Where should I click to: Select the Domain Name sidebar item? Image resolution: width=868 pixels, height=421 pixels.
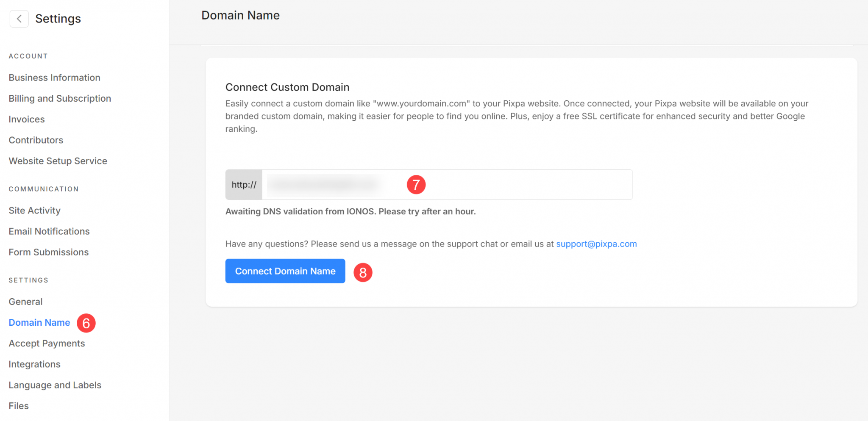[x=39, y=322]
